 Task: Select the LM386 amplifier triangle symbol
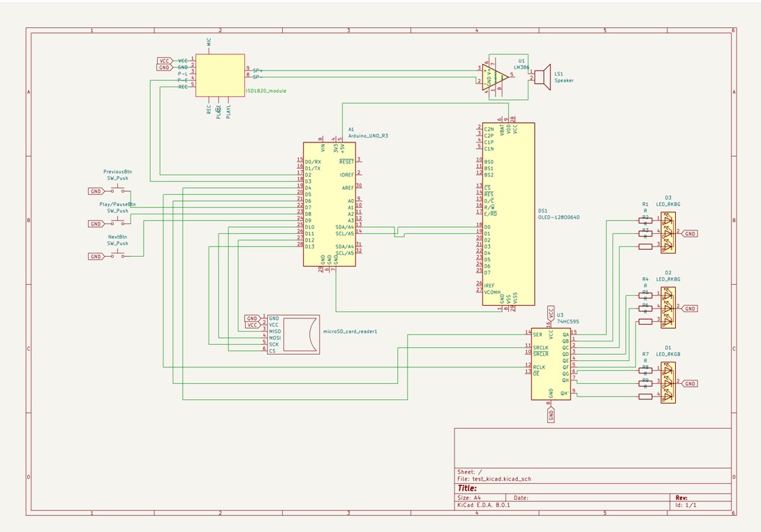coord(496,77)
